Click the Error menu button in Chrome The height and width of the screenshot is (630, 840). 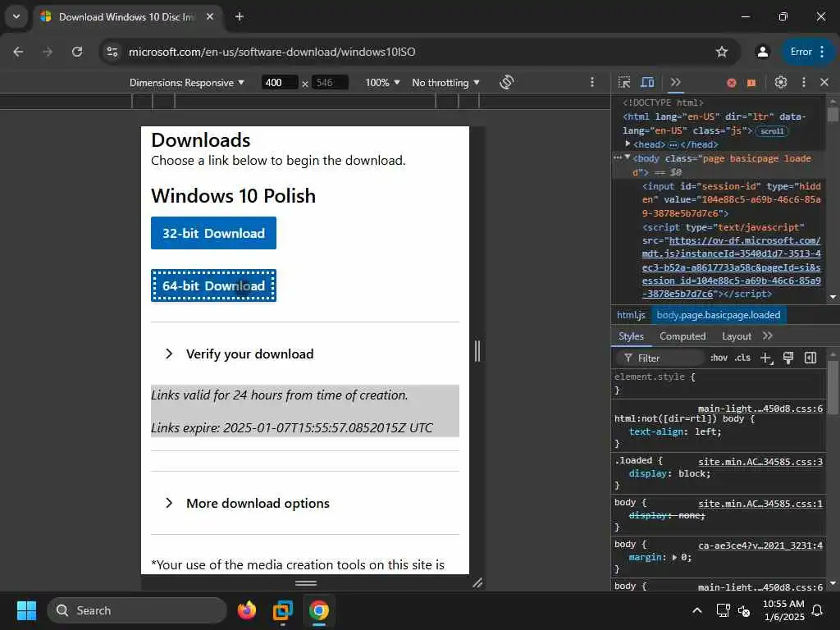pos(808,52)
